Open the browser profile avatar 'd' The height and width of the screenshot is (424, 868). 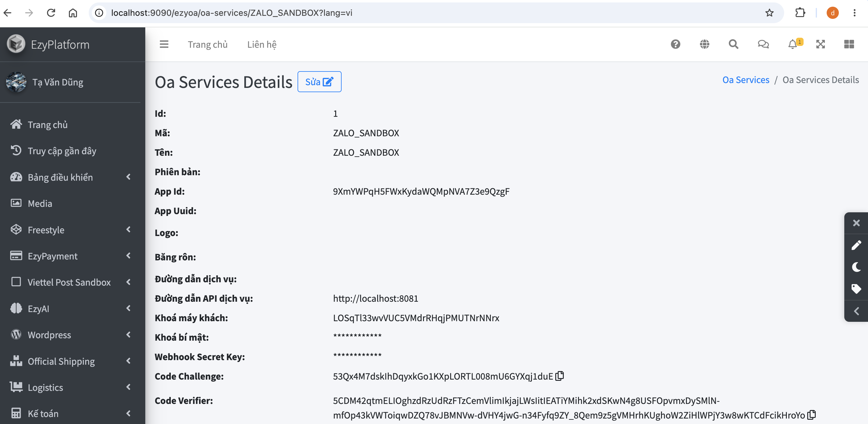click(832, 13)
